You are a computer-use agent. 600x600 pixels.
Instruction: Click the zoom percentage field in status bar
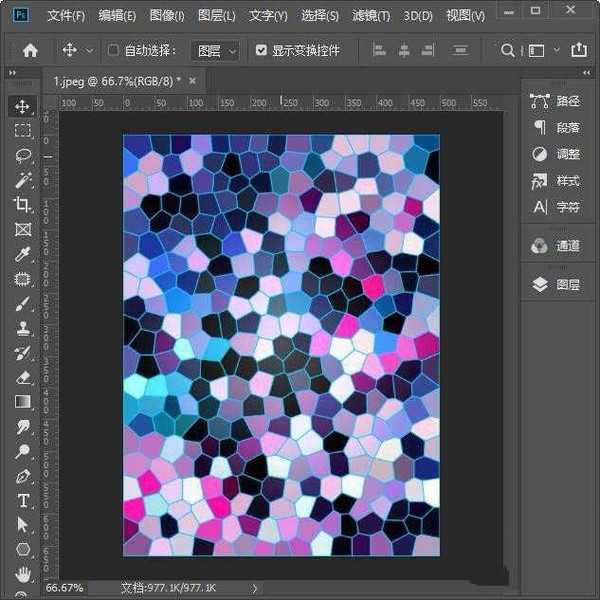65,587
